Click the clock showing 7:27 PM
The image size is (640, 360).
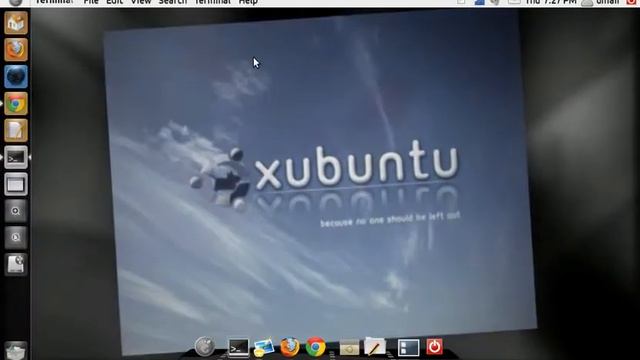[x=551, y=2]
